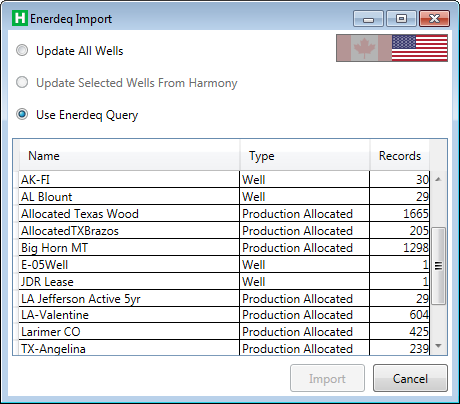Viewport: 460px width, 404px height.
Task: Click the 604 records value
Action: pos(400,315)
